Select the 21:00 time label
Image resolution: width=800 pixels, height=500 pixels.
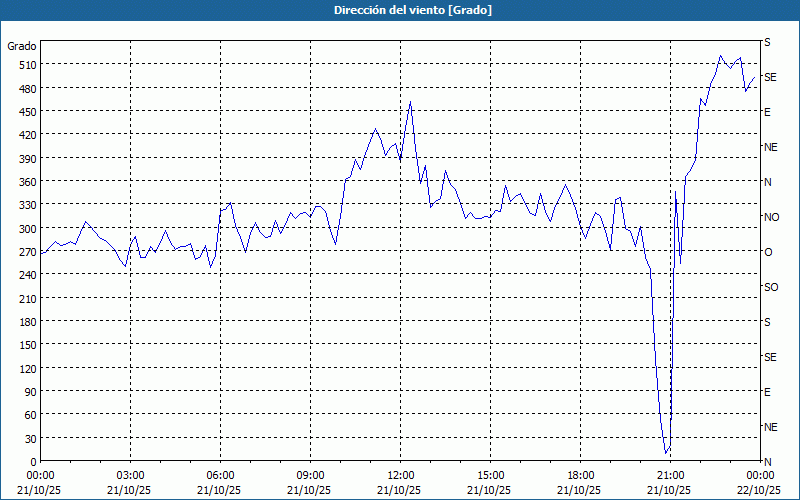(670, 475)
